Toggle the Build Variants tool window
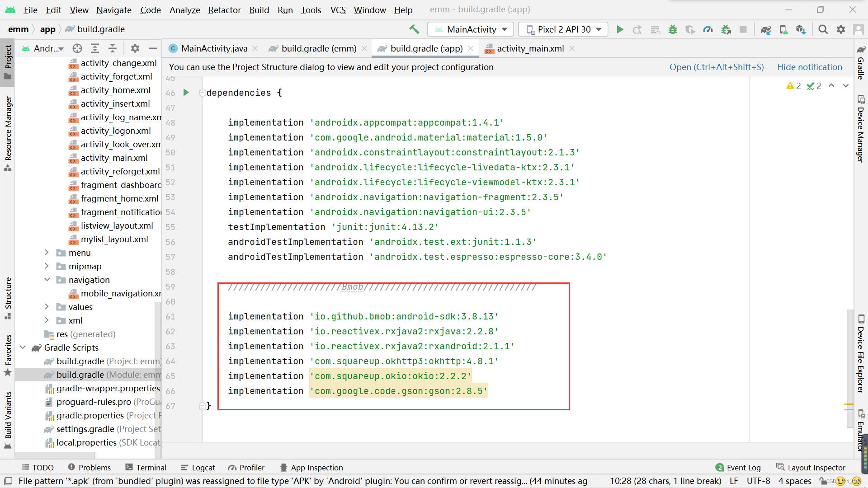Screen dimensions: 868x488 [8, 420]
